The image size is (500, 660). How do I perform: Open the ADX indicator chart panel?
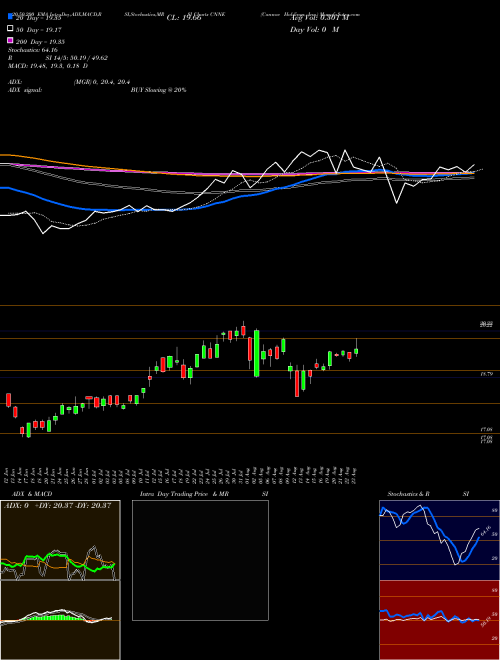coord(60,540)
